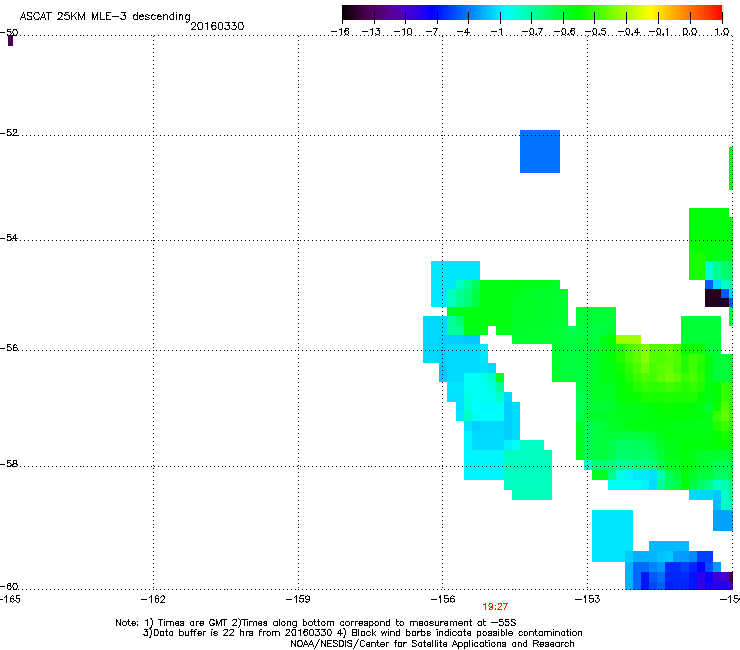The height and width of the screenshot is (650, 740).
Task: Click the -60 latitude axis label
Action: [9, 587]
